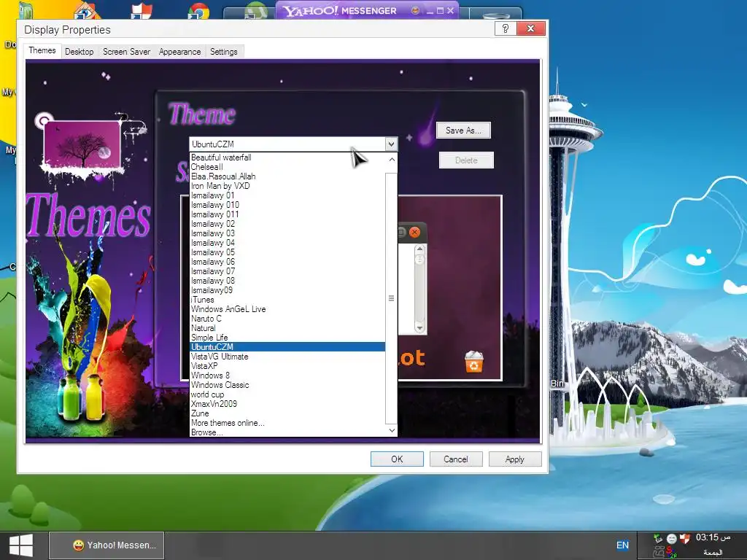Select 'Simple Life' theme
747x560 pixels.
pos(287,338)
